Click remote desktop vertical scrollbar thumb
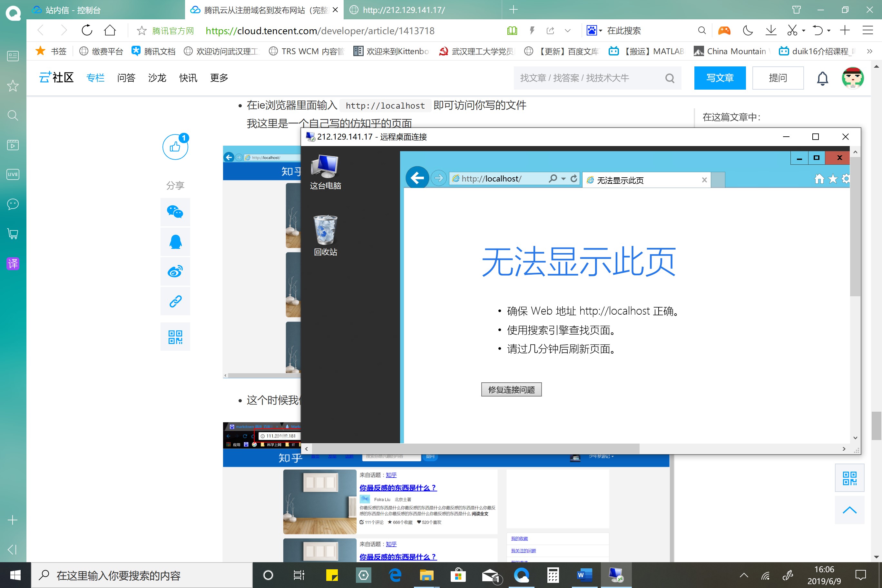 855,227
